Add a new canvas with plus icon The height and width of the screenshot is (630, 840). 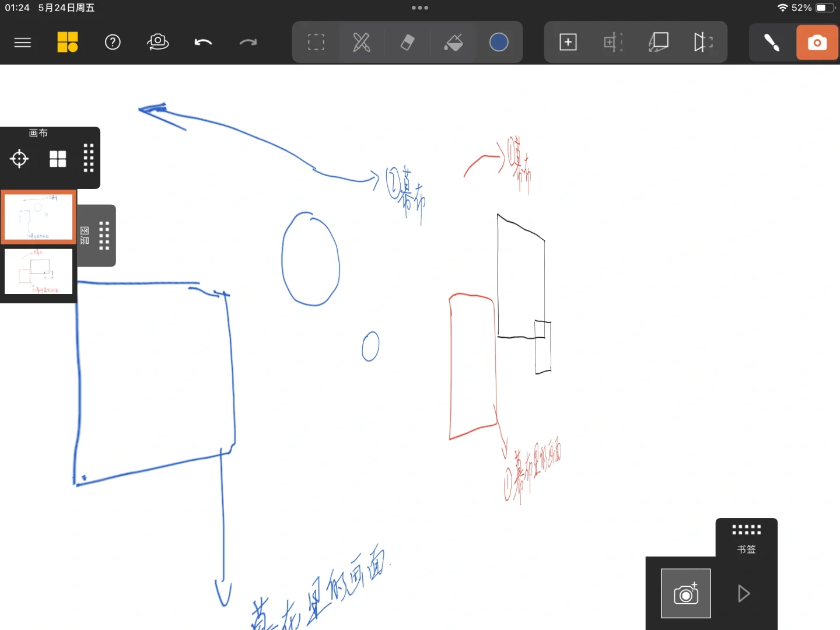(x=568, y=42)
